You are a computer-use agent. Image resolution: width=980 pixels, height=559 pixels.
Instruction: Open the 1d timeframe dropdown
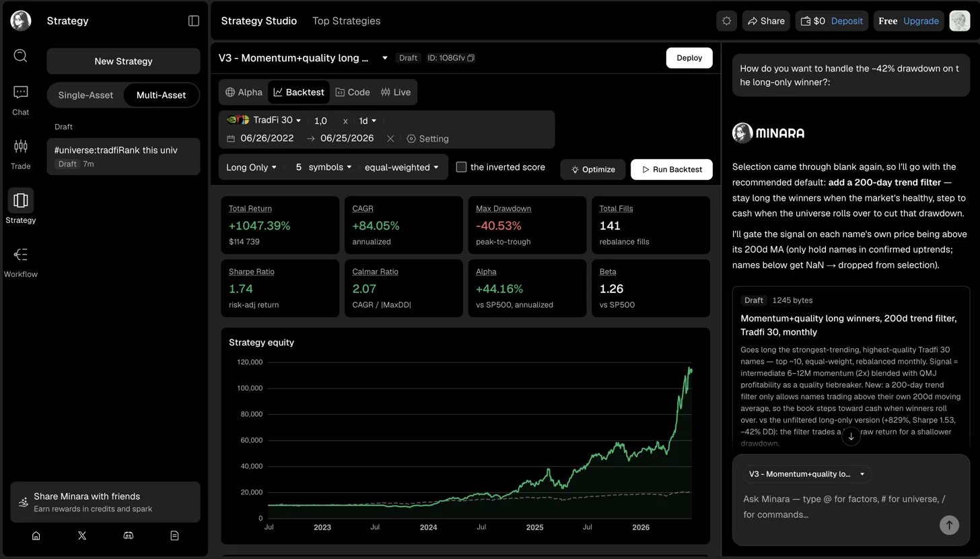click(x=367, y=121)
